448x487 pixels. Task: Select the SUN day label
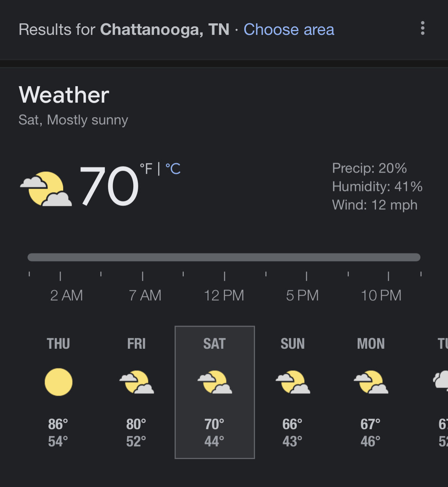pyautogui.click(x=293, y=344)
